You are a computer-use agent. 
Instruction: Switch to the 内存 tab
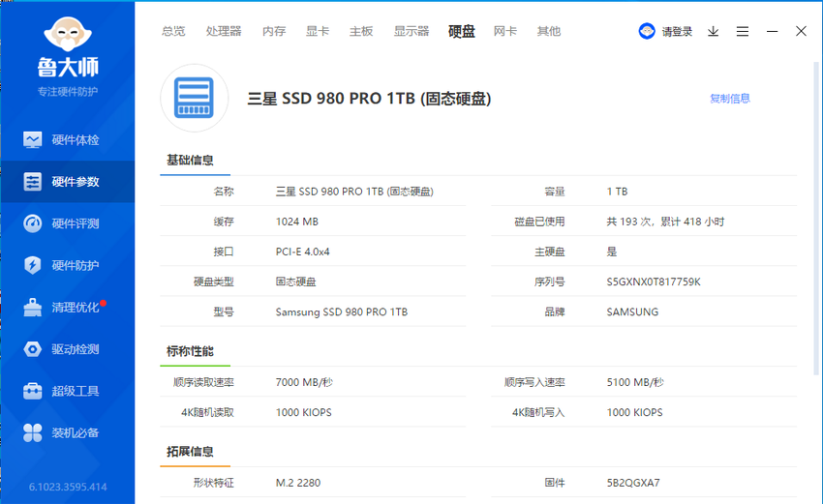274,32
